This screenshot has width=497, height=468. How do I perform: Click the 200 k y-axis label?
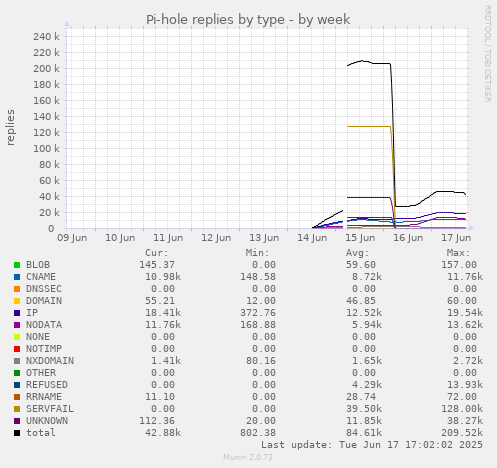click(46, 69)
